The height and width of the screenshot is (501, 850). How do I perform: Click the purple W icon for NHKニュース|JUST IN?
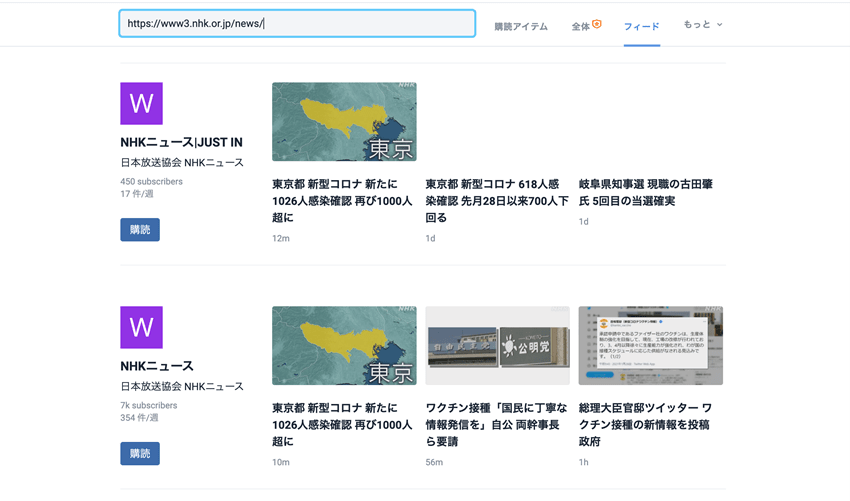(141, 103)
